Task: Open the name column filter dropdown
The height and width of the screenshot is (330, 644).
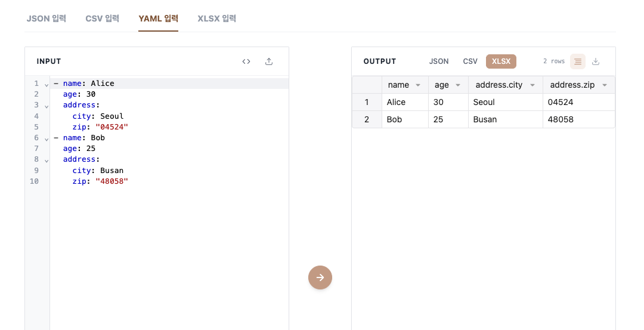Action: [418, 85]
